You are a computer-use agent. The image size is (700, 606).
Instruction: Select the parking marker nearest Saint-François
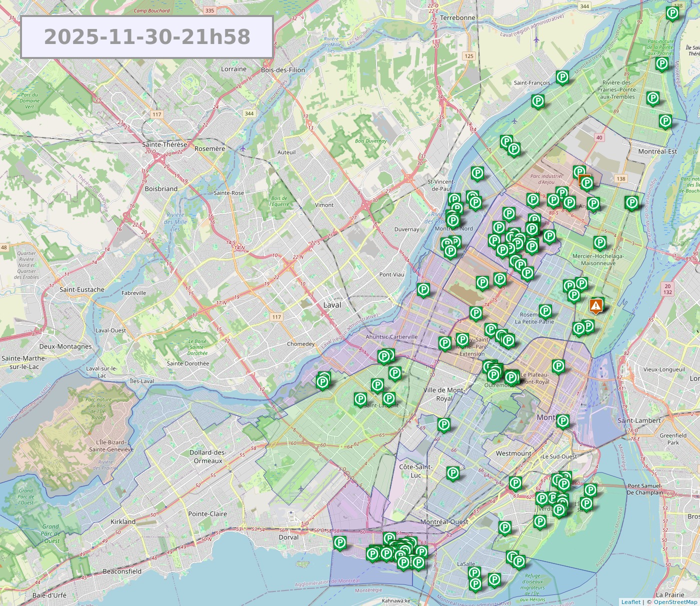coord(562,77)
